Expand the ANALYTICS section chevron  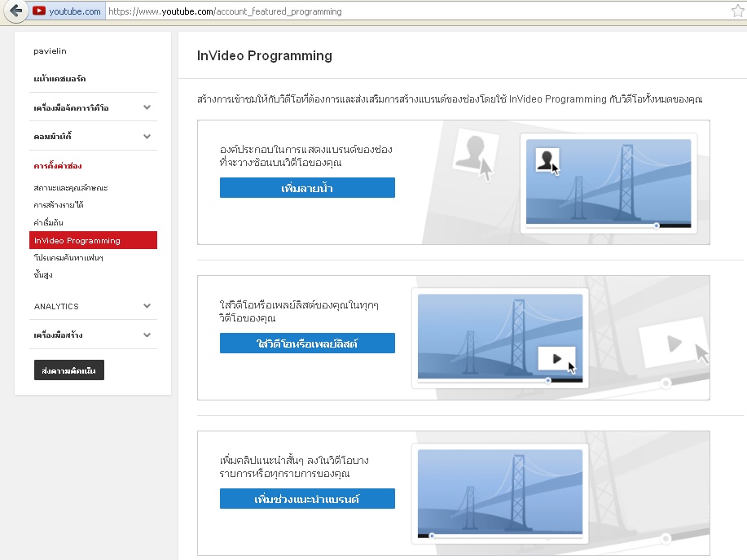point(147,306)
